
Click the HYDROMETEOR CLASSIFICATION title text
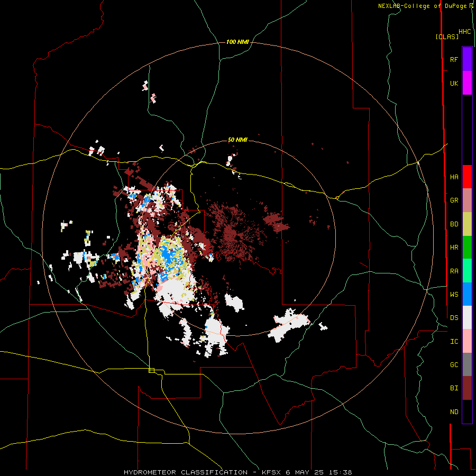[186, 472]
